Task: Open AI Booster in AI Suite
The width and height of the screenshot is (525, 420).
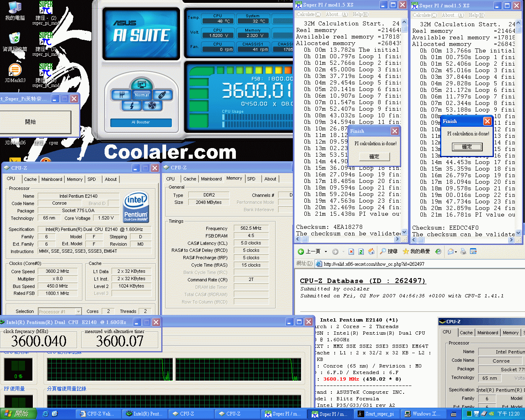Action: pos(141,122)
